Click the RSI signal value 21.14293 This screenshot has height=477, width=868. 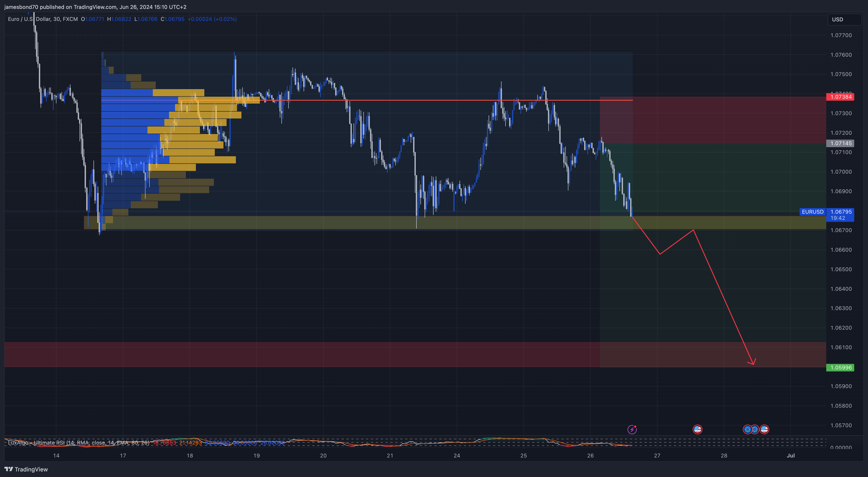click(190, 443)
